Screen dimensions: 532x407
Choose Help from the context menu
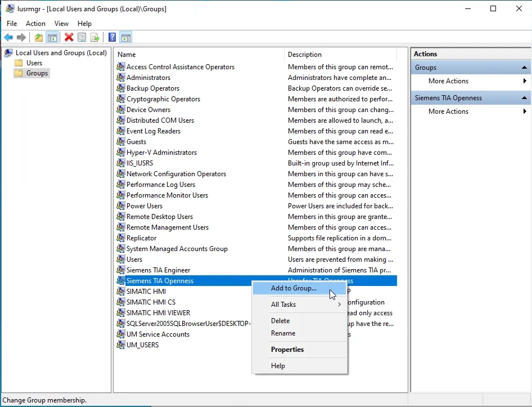tap(300, 366)
